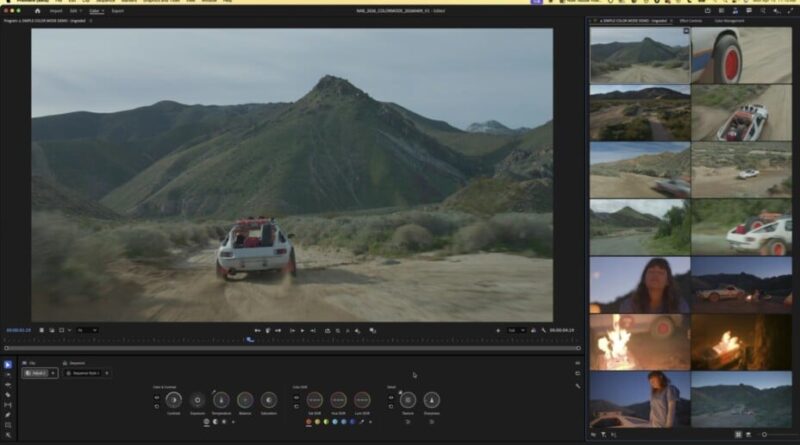The height and width of the screenshot is (445, 800).
Task: Select the yellow Color Shift swatch
Action: coord(317,422)
